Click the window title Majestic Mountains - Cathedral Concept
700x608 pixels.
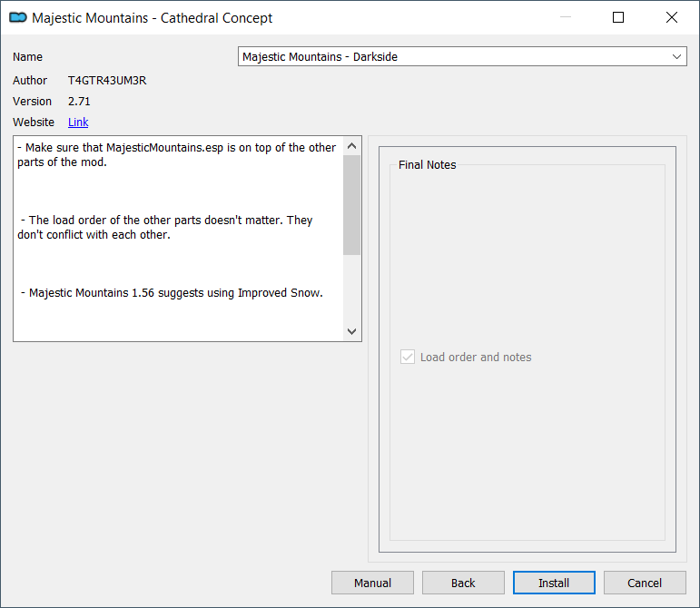point(153,18)
